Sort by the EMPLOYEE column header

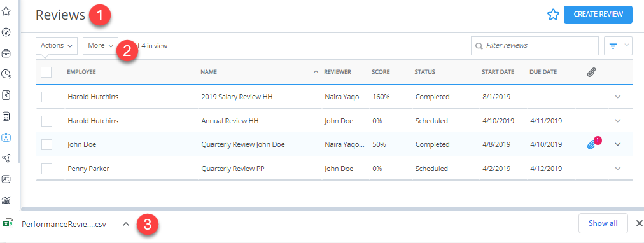(81, 72)
